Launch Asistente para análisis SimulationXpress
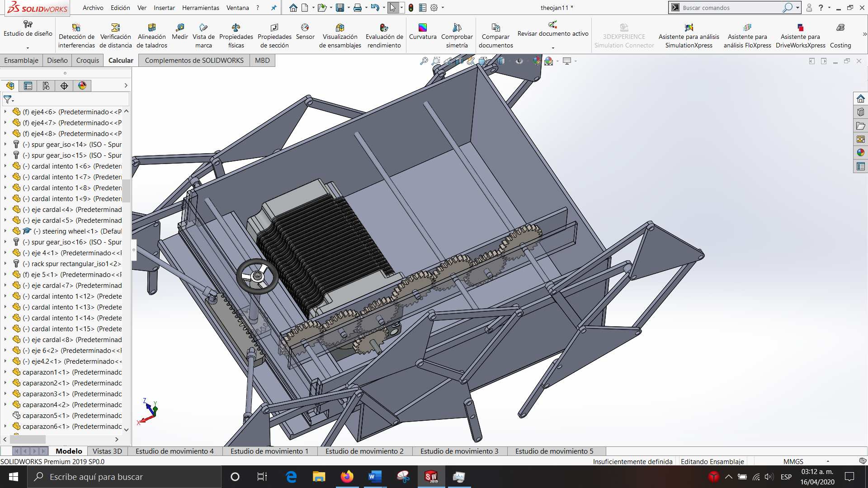868x488 pixels. [x=689, y=36]
